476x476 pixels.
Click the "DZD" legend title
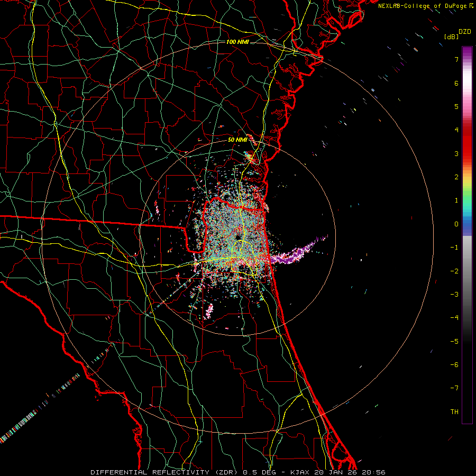click(465, 32)
